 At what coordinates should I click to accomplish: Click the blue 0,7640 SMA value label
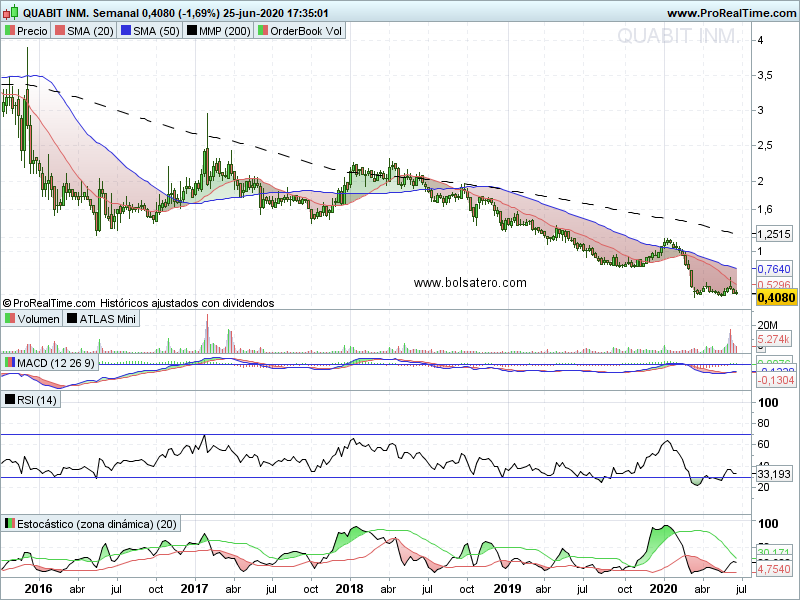[x=774, y=268]
